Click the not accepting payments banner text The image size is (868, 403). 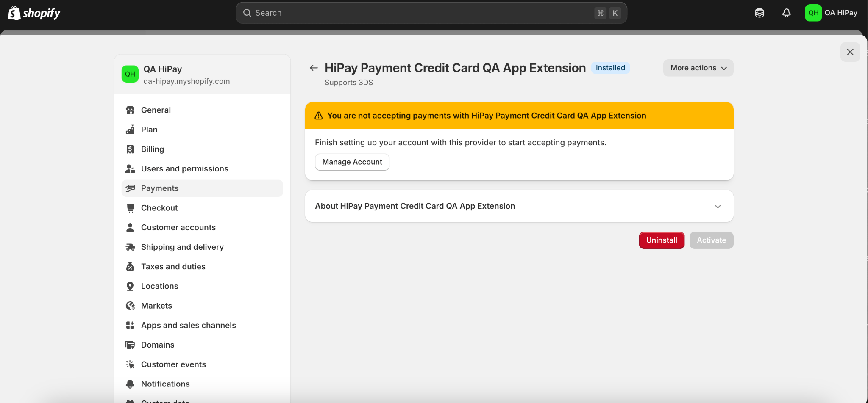(x=487, y=116)
